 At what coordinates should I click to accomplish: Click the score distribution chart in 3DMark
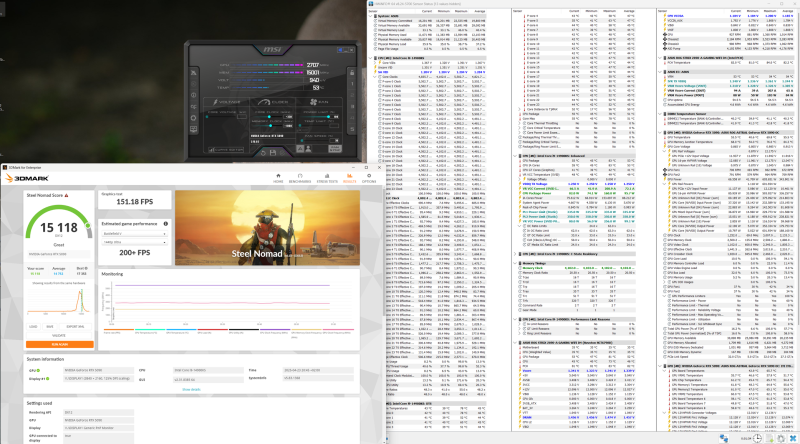(58, 302)
